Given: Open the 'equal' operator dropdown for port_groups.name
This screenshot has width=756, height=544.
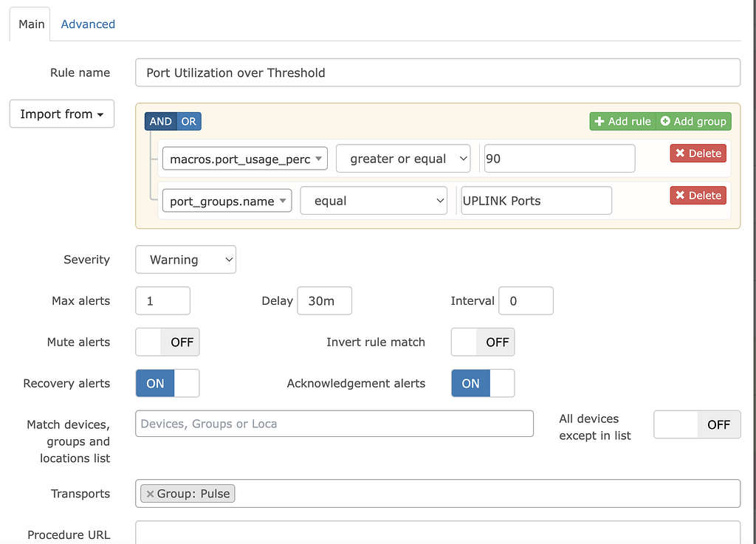Looking at the screenshot, I should pos(374,200).
